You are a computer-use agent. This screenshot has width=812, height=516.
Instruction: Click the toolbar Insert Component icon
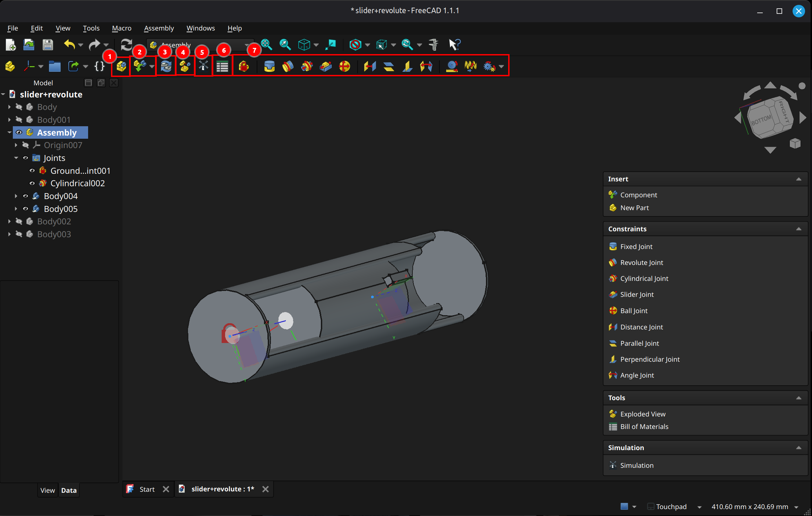pos(139,66)
